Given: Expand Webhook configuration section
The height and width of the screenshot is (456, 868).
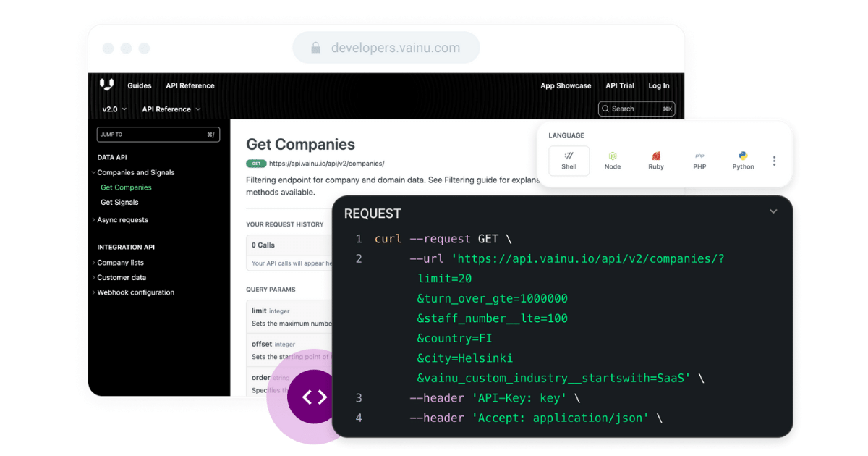Looking at the screenshot, I should 135,292.
